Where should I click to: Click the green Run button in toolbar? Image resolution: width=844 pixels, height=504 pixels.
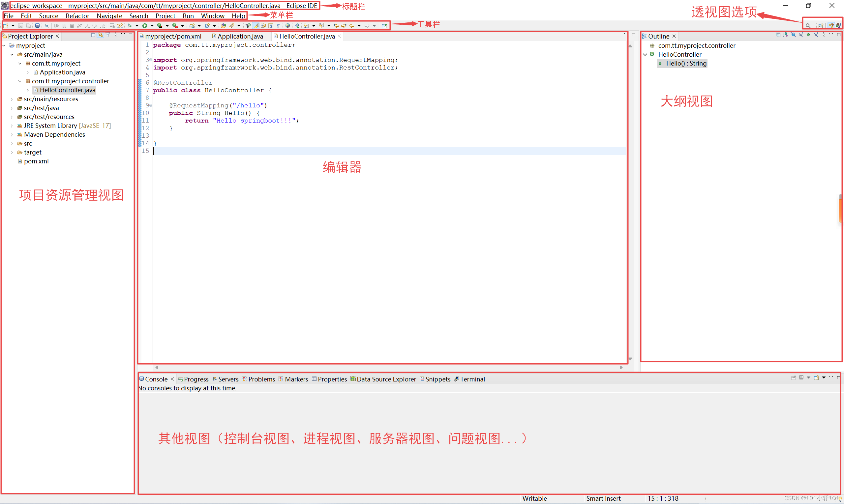coord(145,25)
